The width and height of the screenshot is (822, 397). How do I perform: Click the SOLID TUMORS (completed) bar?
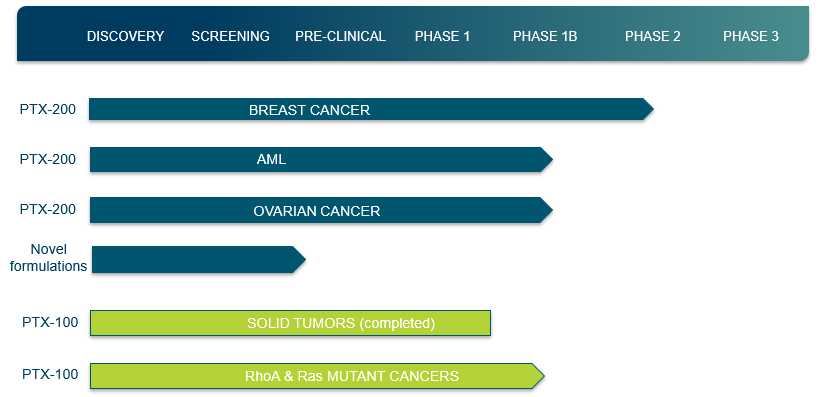pos(290,323)
